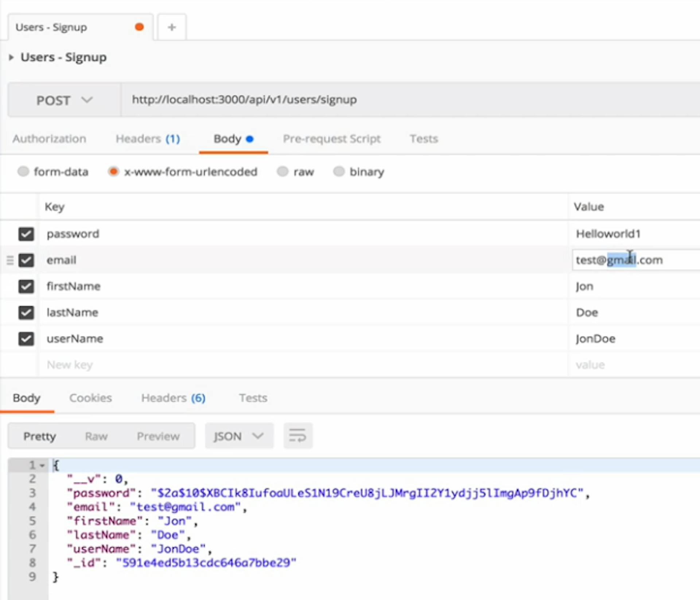This screenshot has width=700, height=600.
Task: Choose the binary body radio button
Action: point(339,172)
